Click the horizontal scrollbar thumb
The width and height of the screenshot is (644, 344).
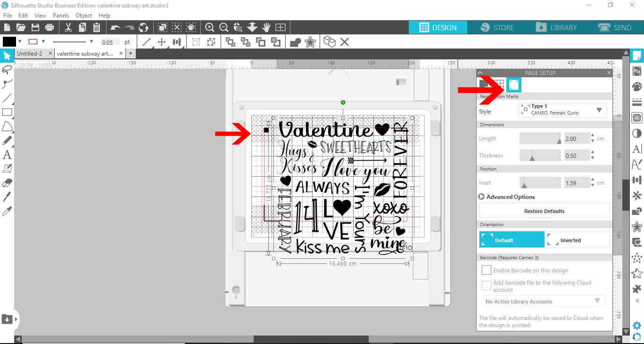[311, 339]
